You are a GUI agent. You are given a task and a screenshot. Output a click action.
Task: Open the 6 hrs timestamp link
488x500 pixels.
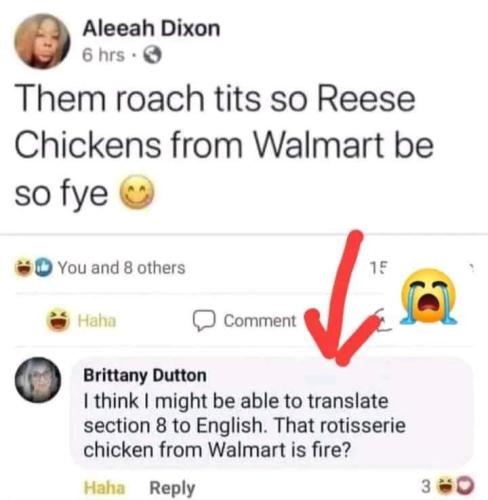(103, 55)
